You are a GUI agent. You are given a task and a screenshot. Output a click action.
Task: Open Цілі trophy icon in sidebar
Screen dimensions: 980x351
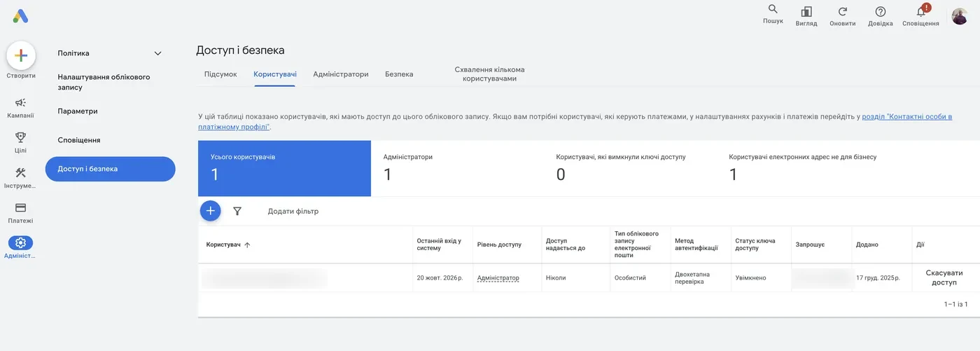pos(20,137)
